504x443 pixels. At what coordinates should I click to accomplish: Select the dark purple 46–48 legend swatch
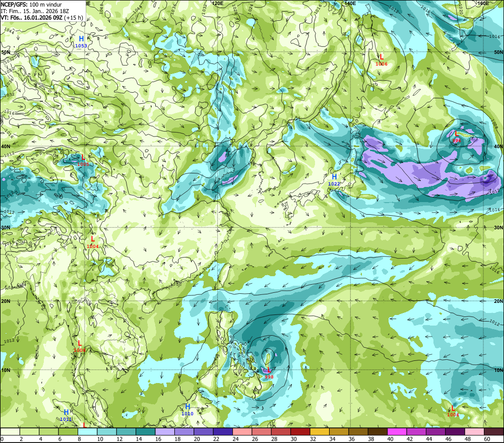455,431
